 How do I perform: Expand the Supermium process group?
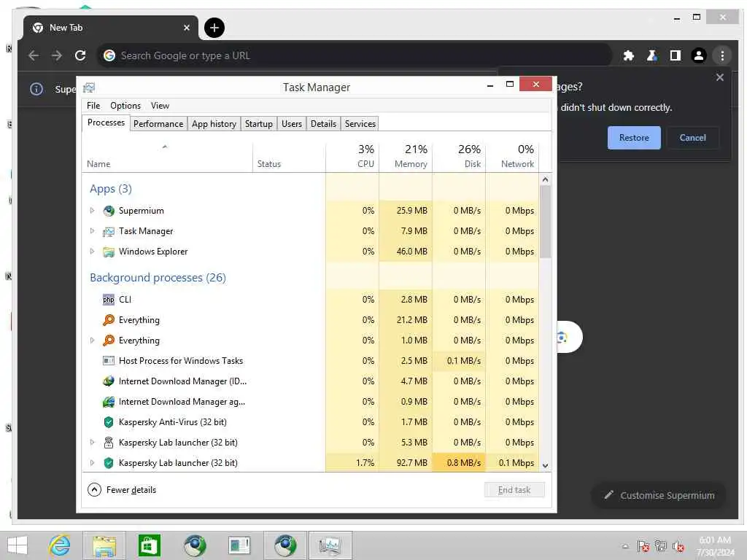[93, 211]
